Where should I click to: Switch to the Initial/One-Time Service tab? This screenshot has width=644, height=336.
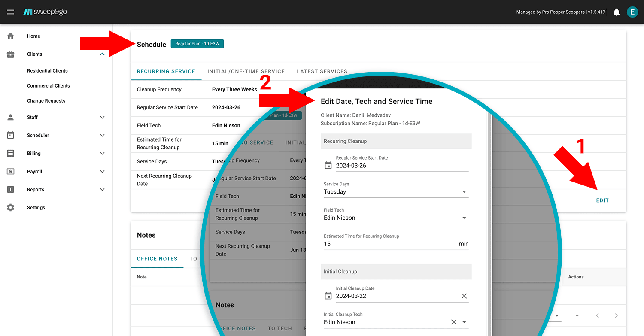246,71
